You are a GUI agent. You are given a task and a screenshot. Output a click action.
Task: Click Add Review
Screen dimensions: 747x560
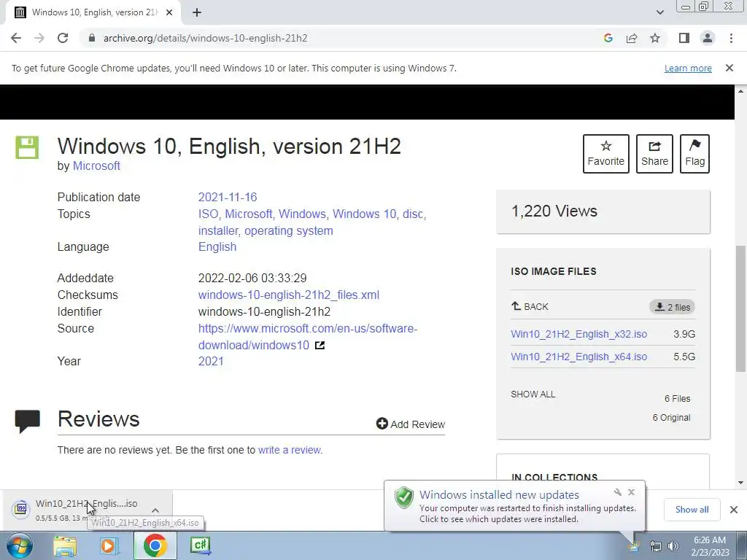[x=410, y=424]
